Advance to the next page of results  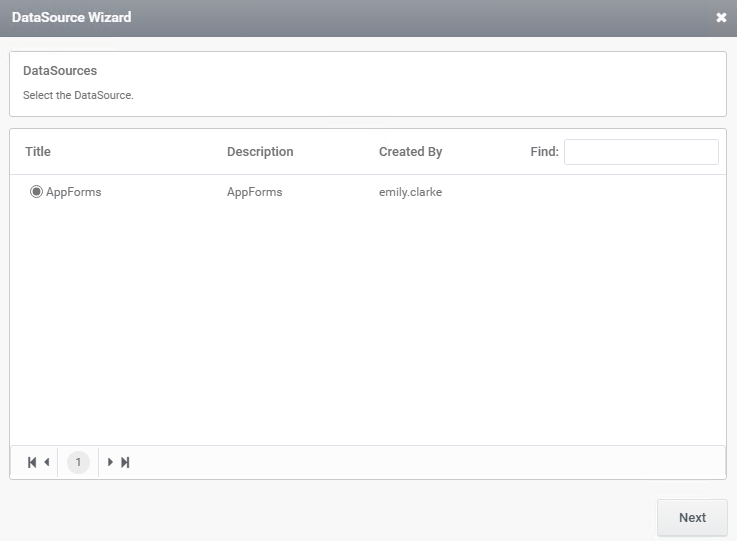[x=110, y=463]
